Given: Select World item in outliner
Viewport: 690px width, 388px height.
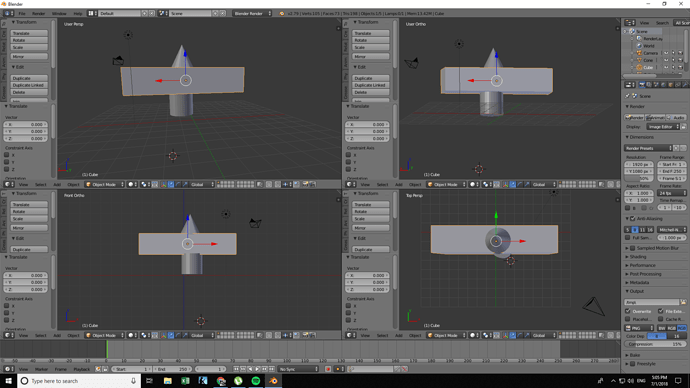Looking at the screenshot, I should pos(649,46).
